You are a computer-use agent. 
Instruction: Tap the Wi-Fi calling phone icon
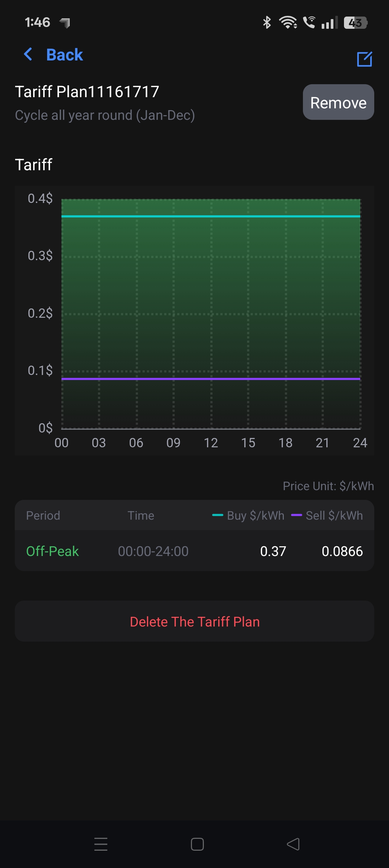309,22
